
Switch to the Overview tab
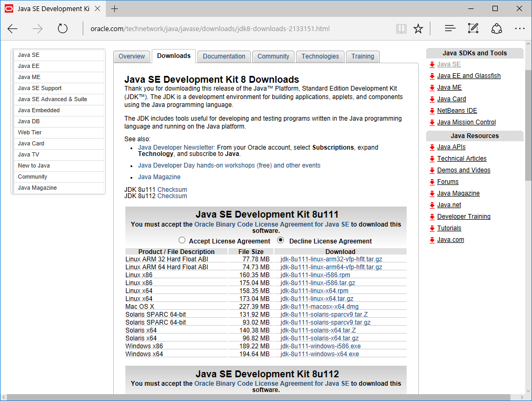pyautogui.click(x=132, y=56)
